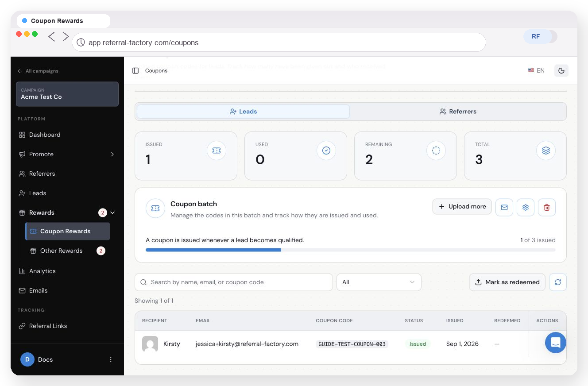Open Referrers in the sidebar
Viewport: 588px width, 386px height.
click(x=67, y=174)
